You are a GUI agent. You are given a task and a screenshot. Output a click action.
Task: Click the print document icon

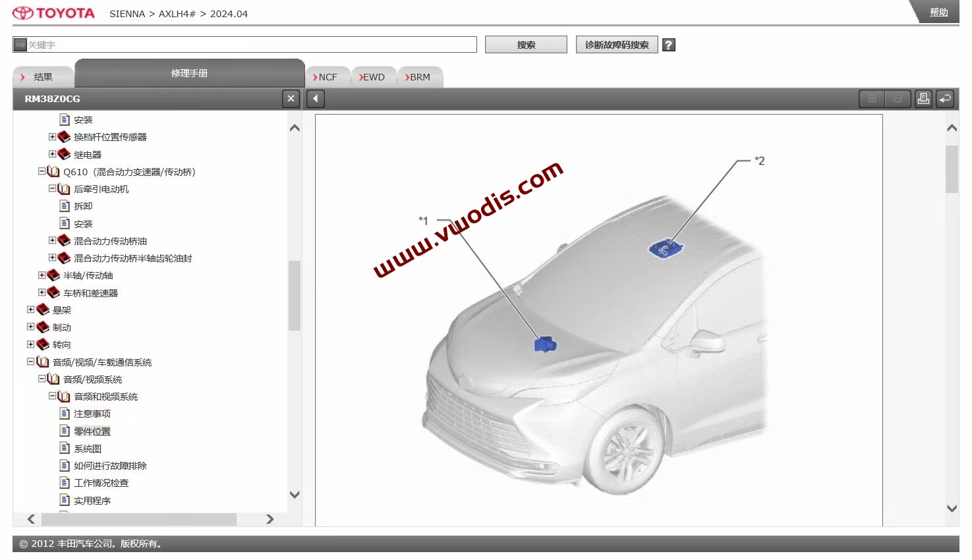[923, 99]
